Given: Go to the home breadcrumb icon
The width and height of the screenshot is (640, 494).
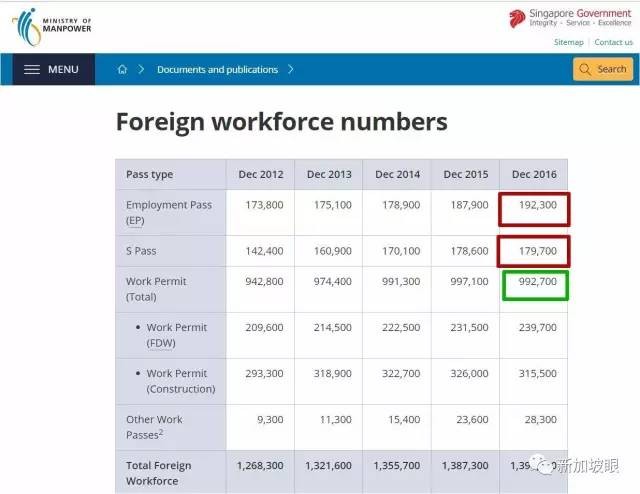Looking at the screenshot, I should coord(122,70).
